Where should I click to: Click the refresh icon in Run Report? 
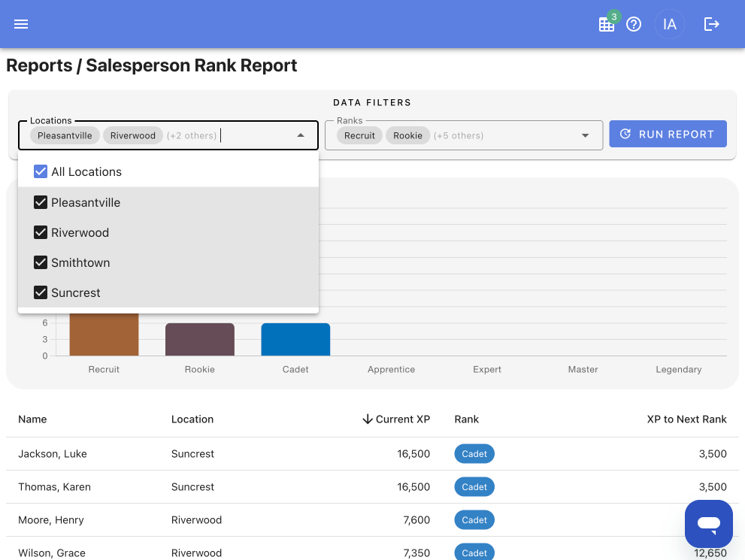click(625, 134)
